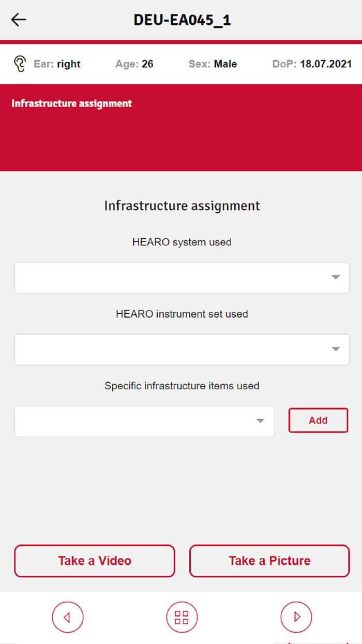
Task: Click the Take a Picture button
Action: click(x=269, y=561)
